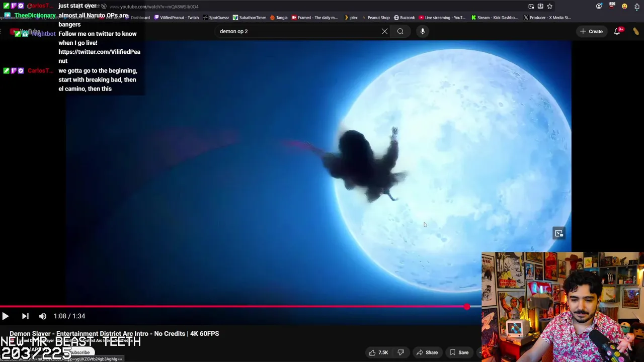This screenshot has width=644, height=362.
Task: Click the Share button below the video
Action: pos(427,352)
